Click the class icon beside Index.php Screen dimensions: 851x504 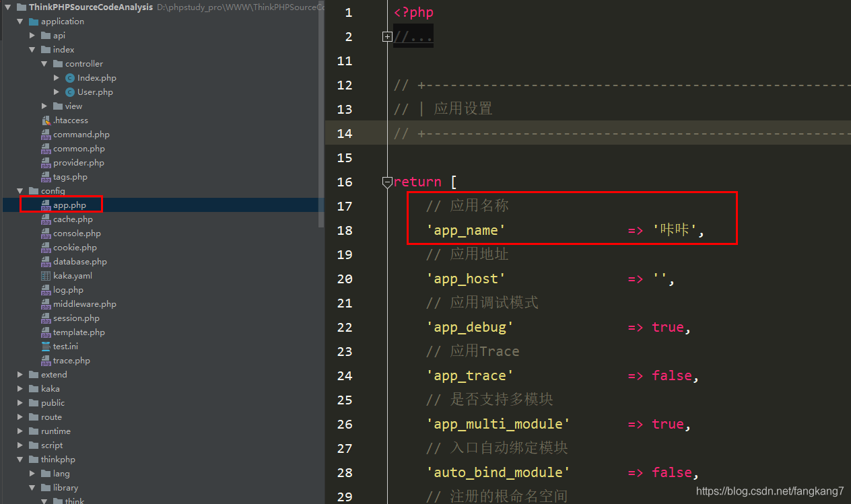(69, 77)
